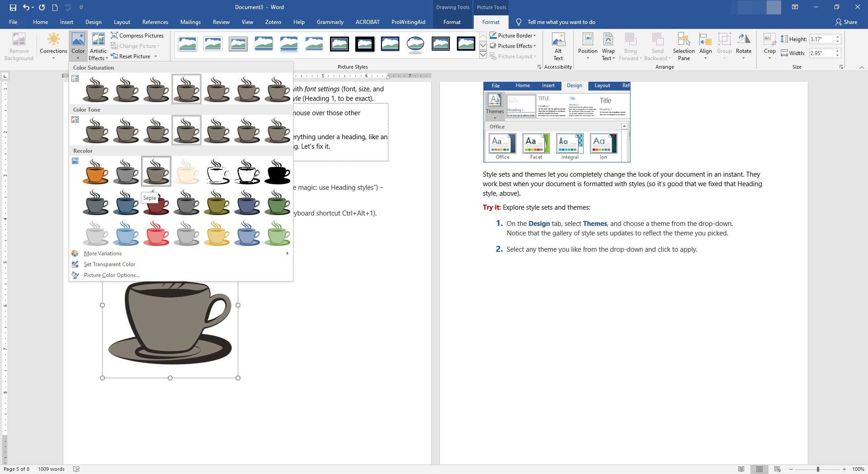Switch to Web Layout view in status bar
868x474 pixels.
click(x=777, y=469)
